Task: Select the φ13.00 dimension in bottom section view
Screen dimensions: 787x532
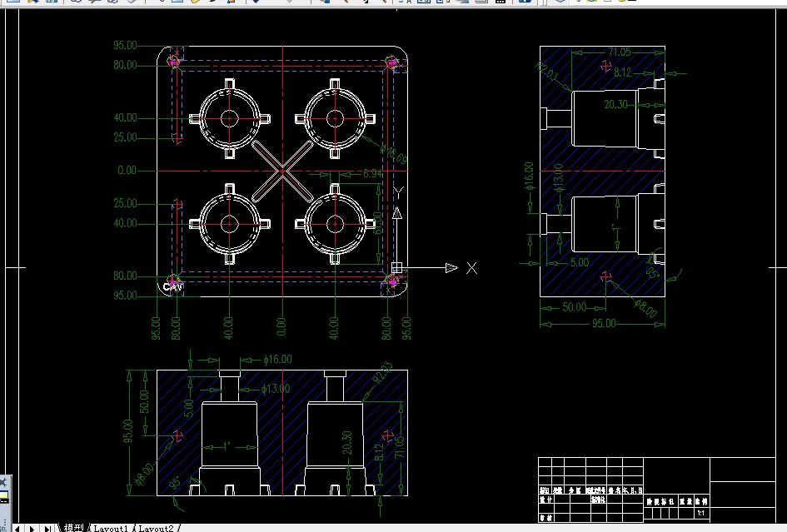Action: pyautogui.click(x=276, y=389)
